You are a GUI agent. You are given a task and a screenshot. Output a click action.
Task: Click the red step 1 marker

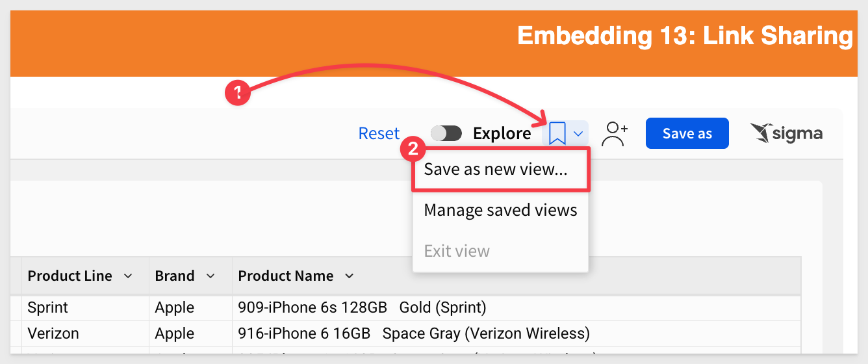coord(238,92)
